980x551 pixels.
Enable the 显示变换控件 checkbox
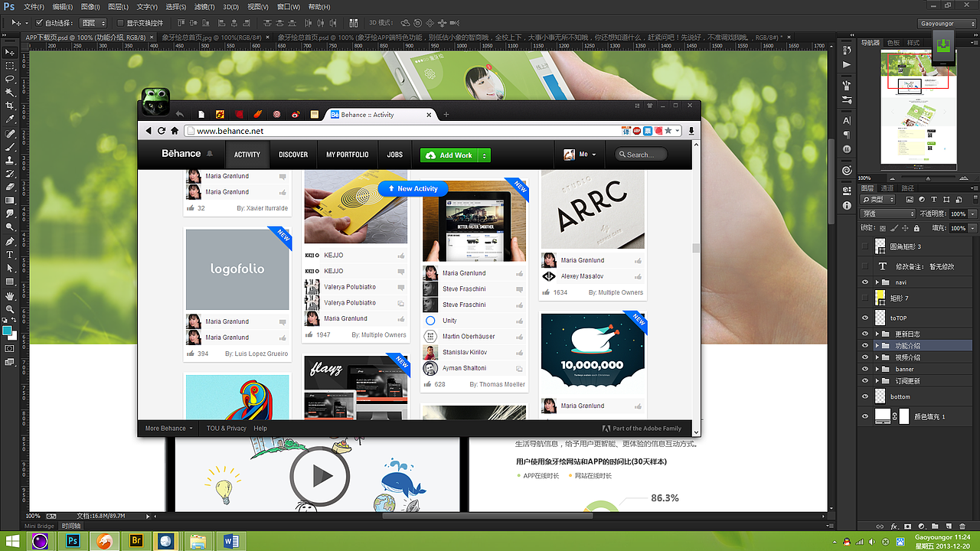(x=121, y=23)
